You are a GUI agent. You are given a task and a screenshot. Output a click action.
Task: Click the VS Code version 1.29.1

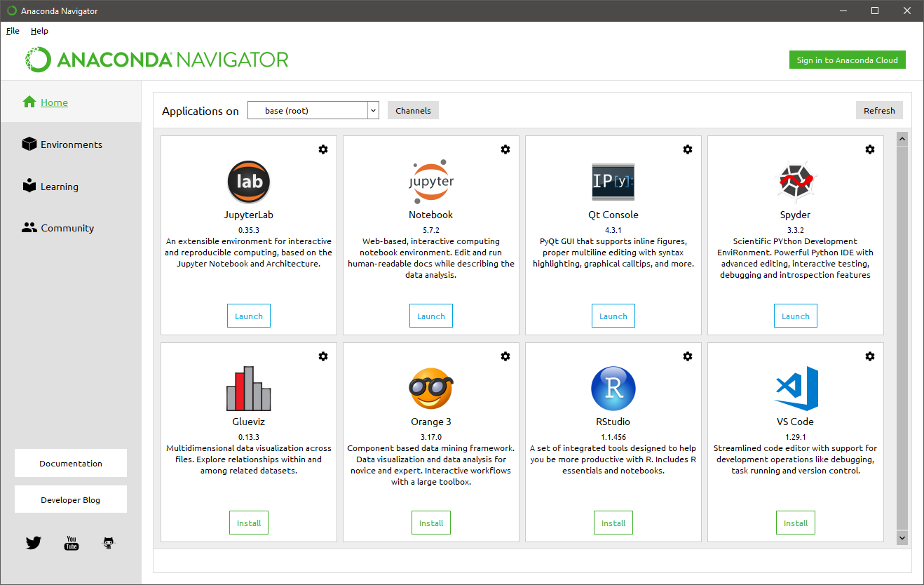click(796, 436)
